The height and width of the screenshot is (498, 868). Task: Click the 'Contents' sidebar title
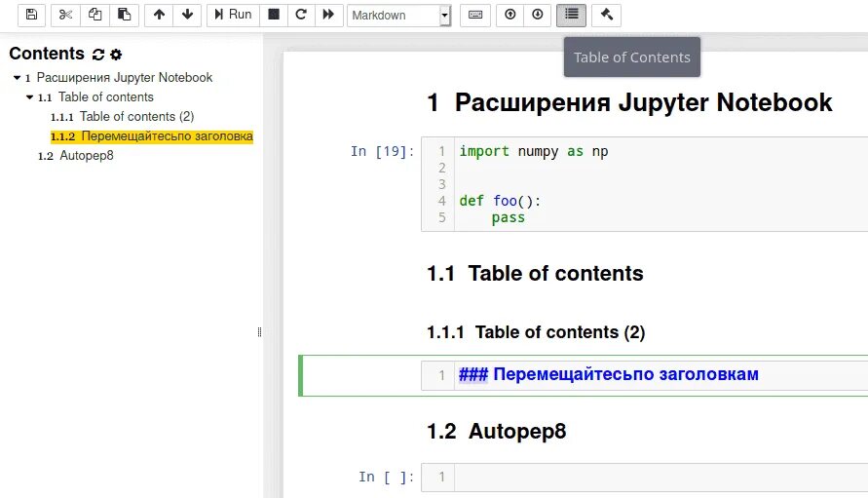pyautogui.click(x=47, y=54)
